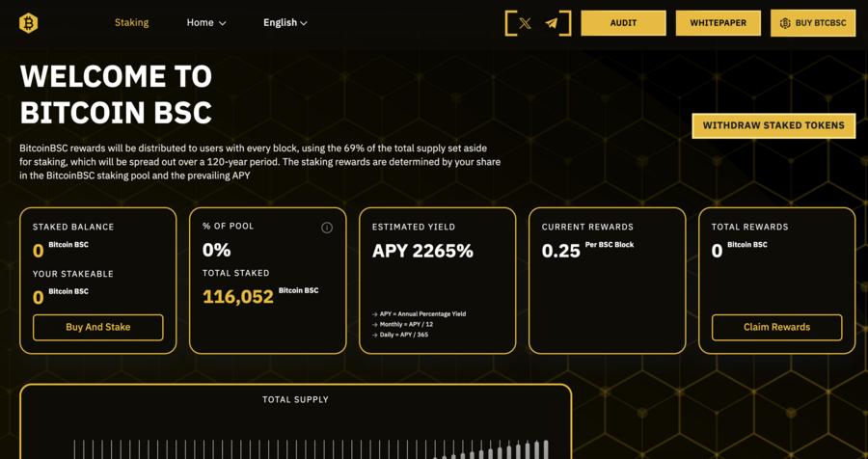The image size is (868, 459).
Task: Click Withdraw Staked Tokens button
Action: (773, 125)
